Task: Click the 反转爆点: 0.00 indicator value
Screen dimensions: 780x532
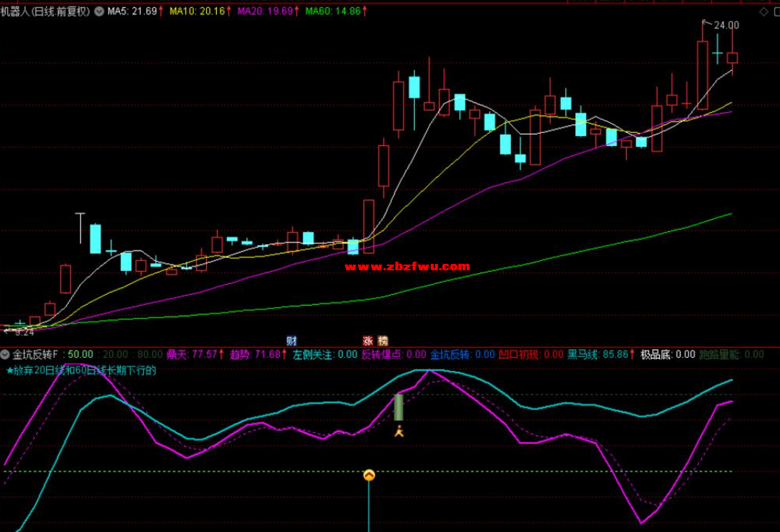Action: point(393,354)
